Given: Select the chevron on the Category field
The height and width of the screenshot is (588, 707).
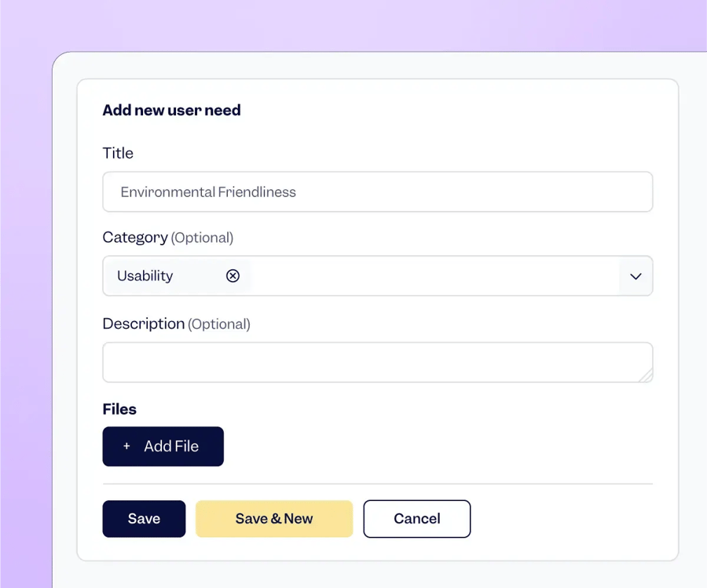Looking at the screenshot, I should [x=636, y=276].
